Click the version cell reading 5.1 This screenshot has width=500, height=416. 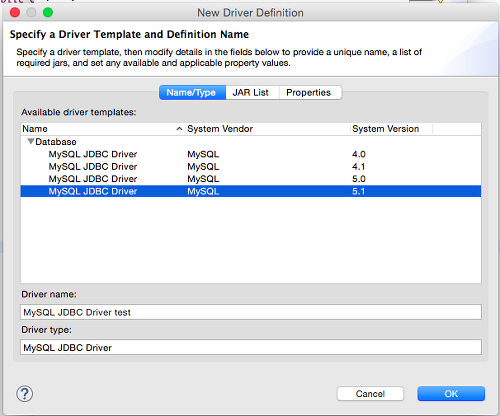tap(358, 191)
